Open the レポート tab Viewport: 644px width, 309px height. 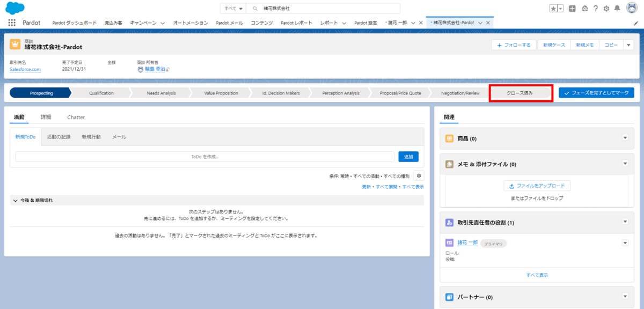pyautogui.click(x=329, y=23)
